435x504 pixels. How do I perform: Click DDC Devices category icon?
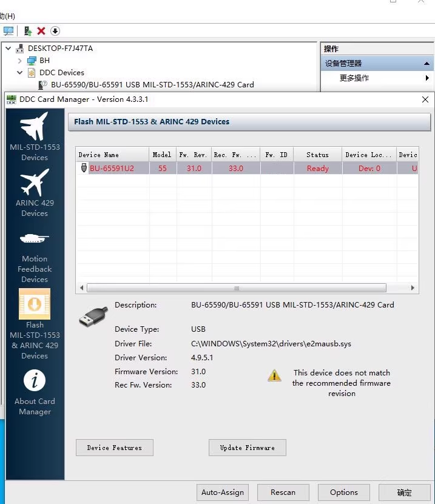coord(32,73)
